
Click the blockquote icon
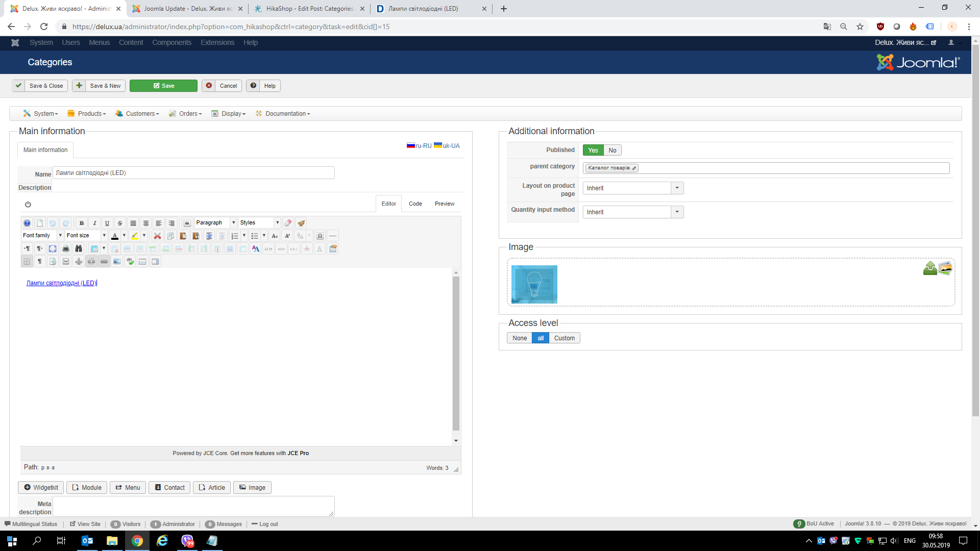[x=187, y=223]
